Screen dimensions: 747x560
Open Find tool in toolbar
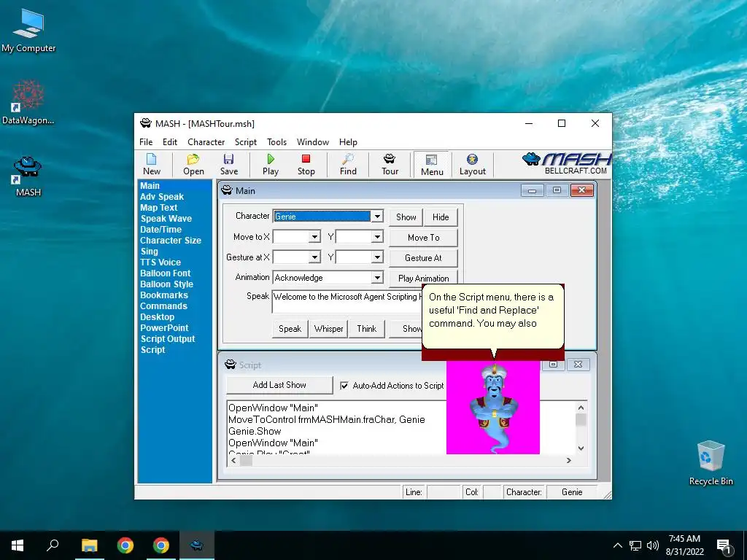pyautogui.click(x=348, y=164)
